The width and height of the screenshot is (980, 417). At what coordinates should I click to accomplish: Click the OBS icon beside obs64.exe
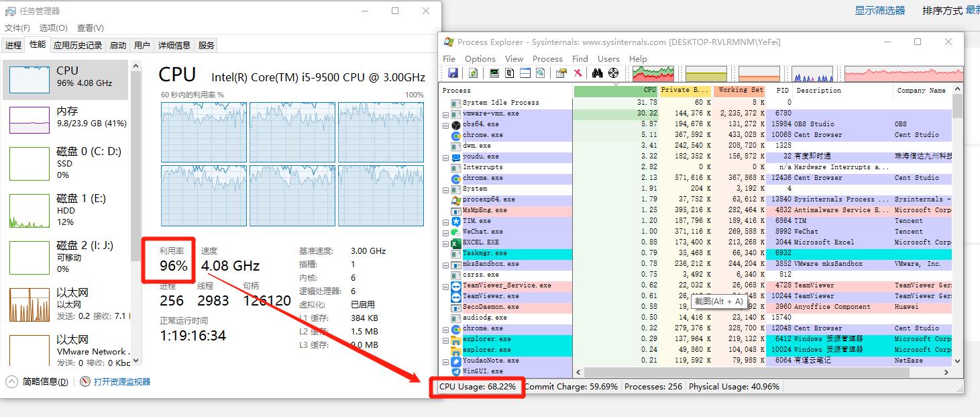click(x=456, y=124)
